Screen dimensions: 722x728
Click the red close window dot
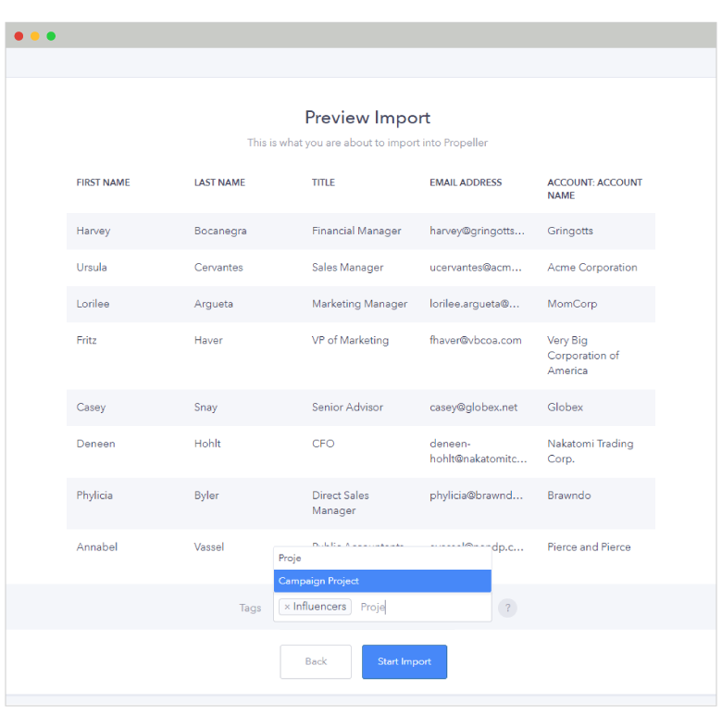pos(19,36)
